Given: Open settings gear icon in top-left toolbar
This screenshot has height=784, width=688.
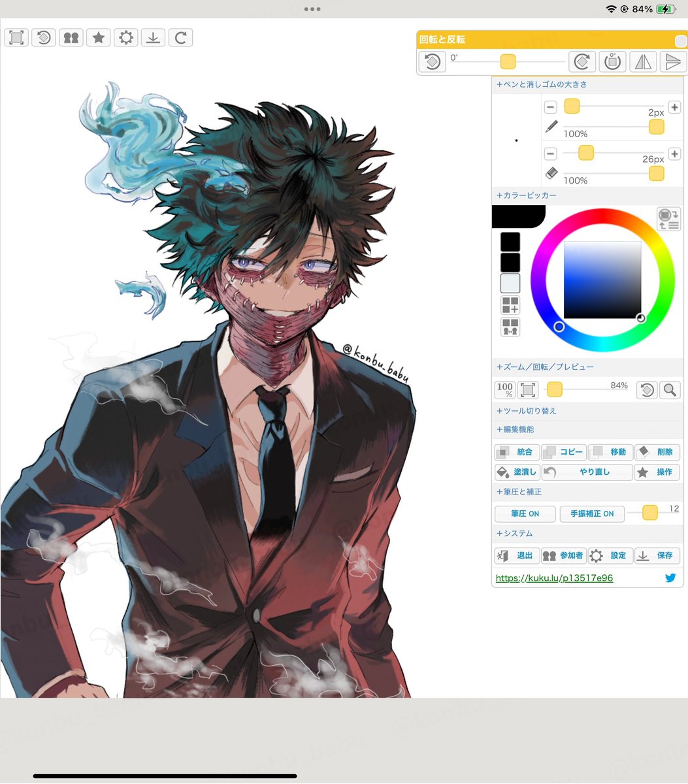Looking at the screenshot, I should coord(126,37).
